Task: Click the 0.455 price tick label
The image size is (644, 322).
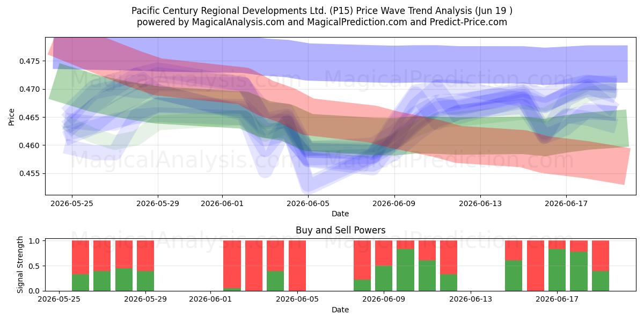Action: coord(30,173)
